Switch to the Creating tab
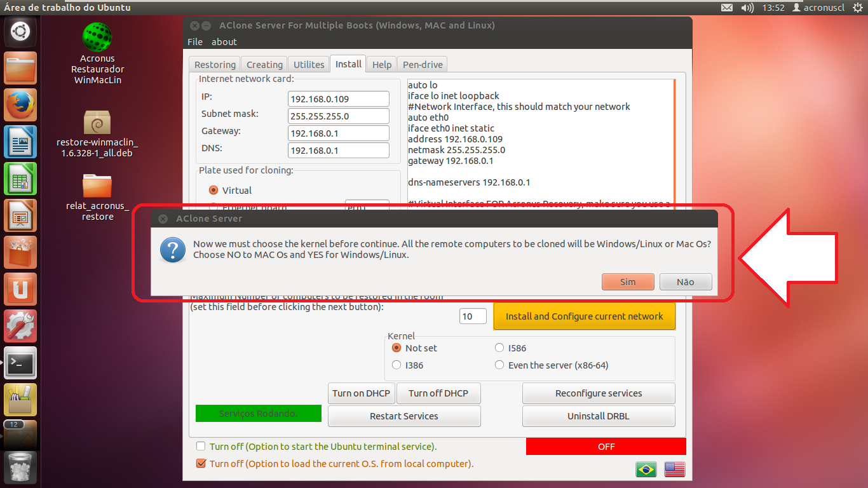This screenshot has height=488, width=868. pyautogui.click(x=264, y=64)
